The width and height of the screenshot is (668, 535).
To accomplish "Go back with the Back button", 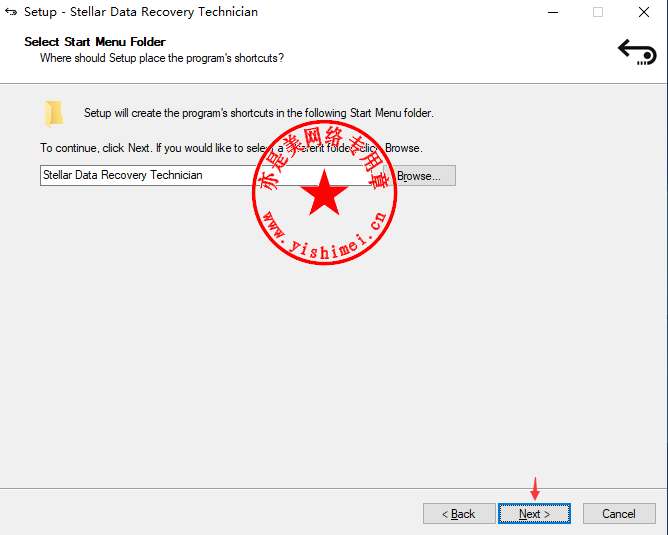I will click(459, 514).
